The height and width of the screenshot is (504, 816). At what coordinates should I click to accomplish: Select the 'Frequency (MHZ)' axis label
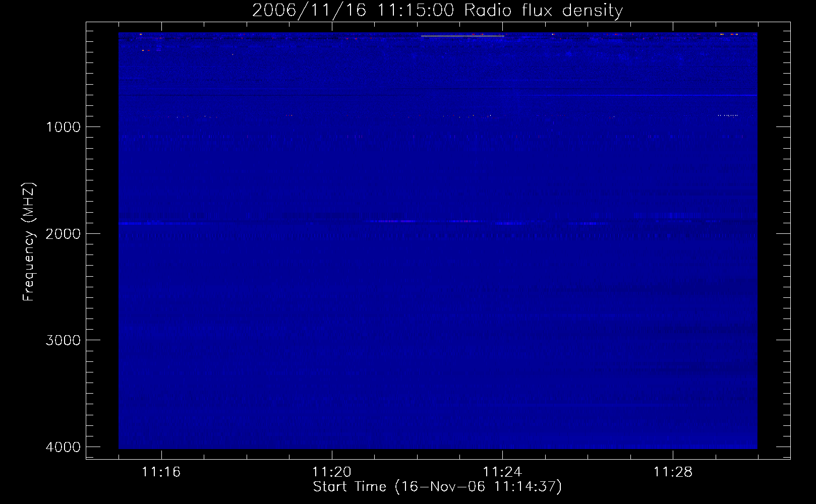pyautogui.click(x=29, y=241)
